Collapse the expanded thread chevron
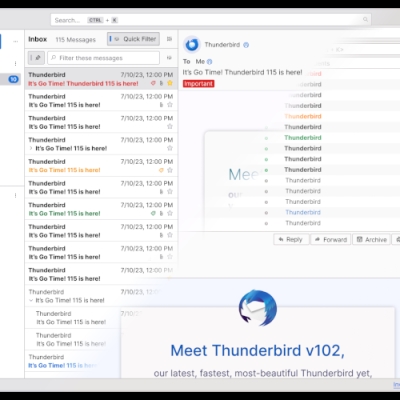Viewport: 400px width, 400px height. tap(31, 300)
